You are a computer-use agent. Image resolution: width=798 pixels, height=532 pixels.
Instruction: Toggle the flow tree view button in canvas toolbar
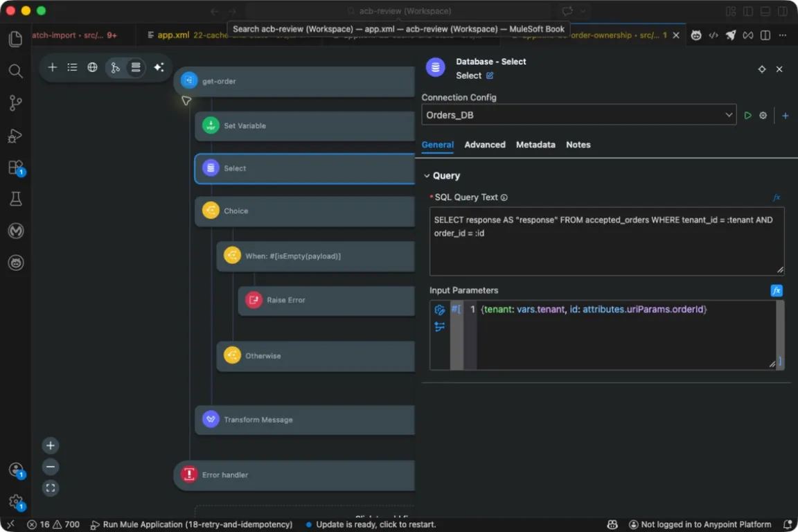pyautogui.click(x=115, y=67)
